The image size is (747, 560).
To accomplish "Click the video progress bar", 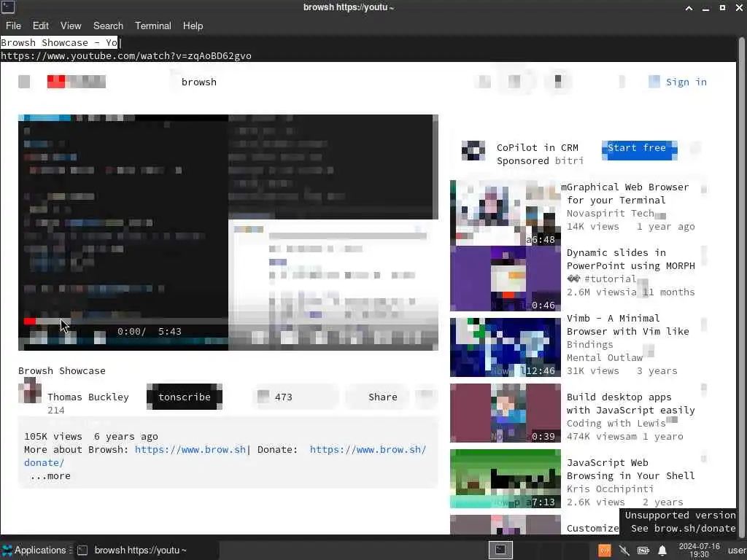I will pyautogui.click(x=228, y=322).
